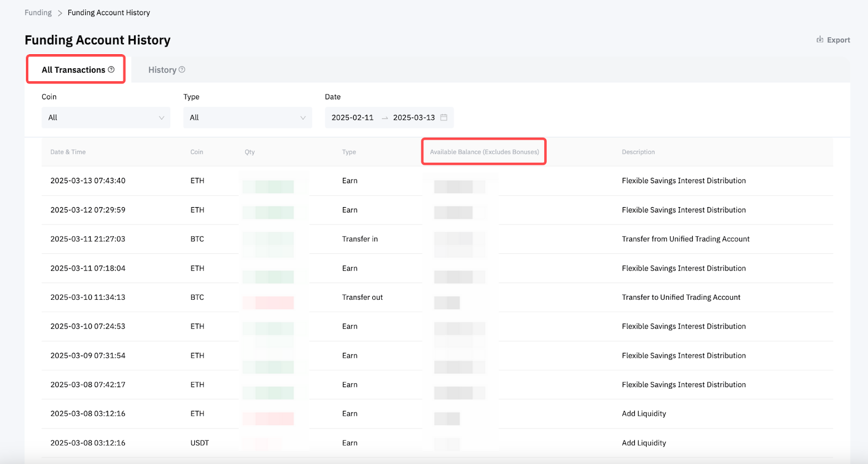Click the breadcrumb arrow separator
Screen dimensions: 868x464
pyautogui.click(x=60, y=13)
